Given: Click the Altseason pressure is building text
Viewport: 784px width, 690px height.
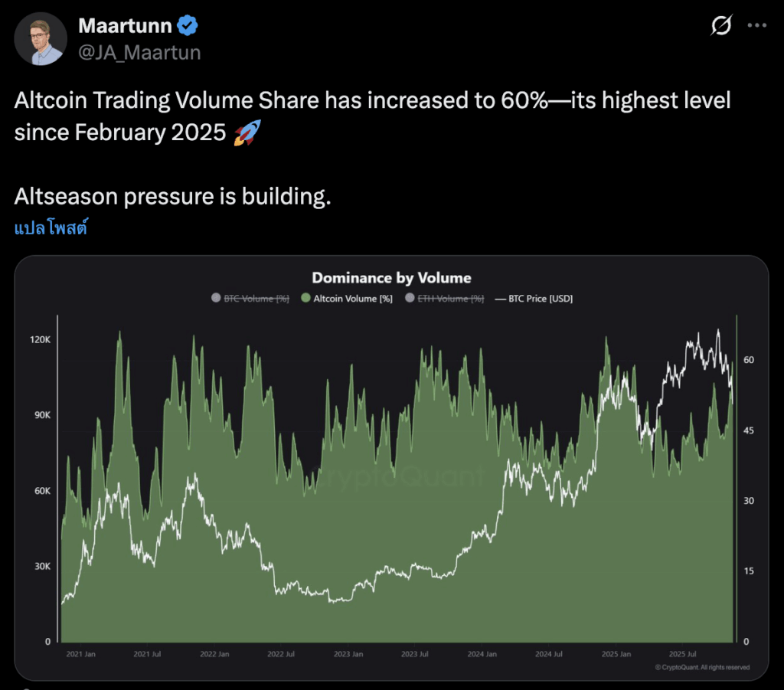Looking at the screenshot, I should (172, 197).
